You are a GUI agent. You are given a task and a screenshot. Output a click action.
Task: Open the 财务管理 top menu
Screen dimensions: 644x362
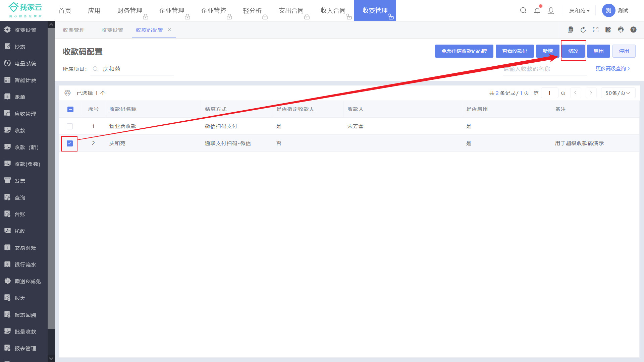click(130, 11)
